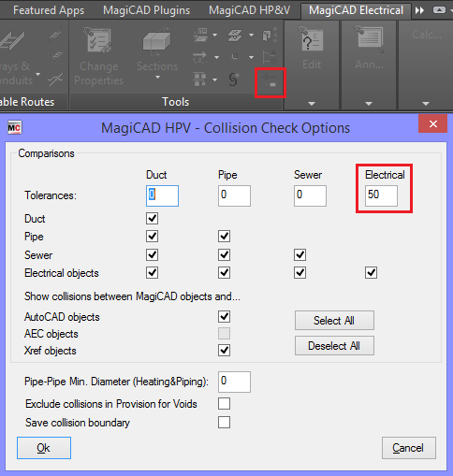Focus the Pipe tolerance input field

click(234, 195)
